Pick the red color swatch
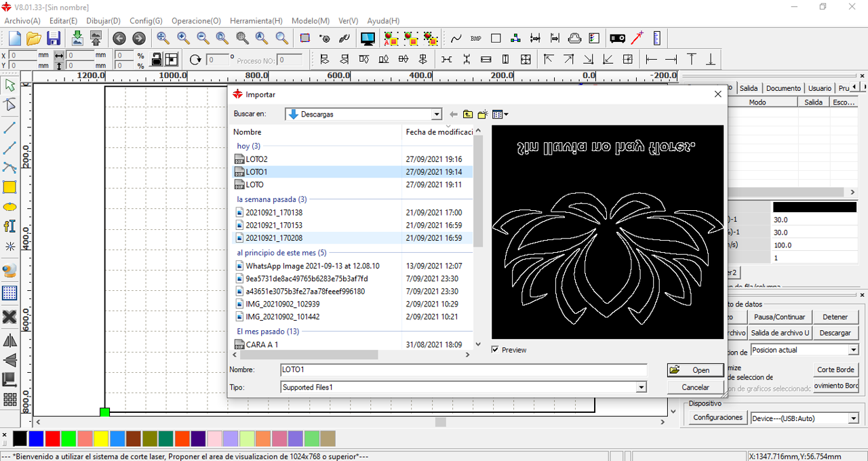868x461 pixels. pos(53,439)
